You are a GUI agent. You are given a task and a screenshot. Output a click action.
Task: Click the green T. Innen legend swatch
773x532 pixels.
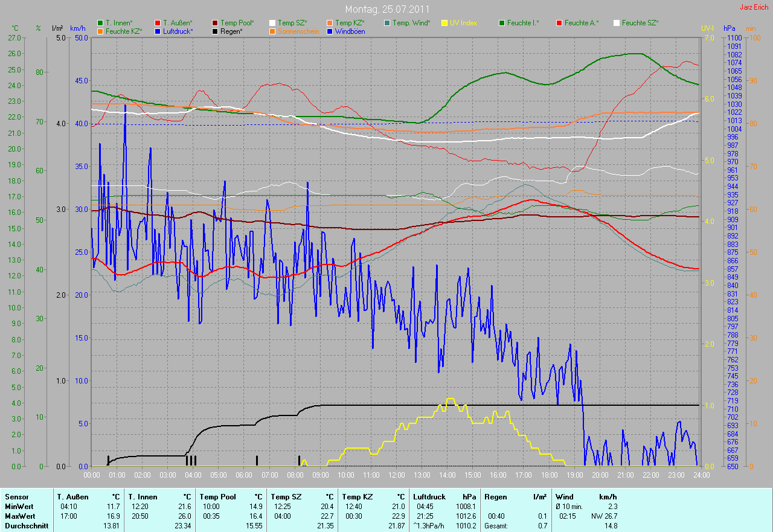[100, 23]
